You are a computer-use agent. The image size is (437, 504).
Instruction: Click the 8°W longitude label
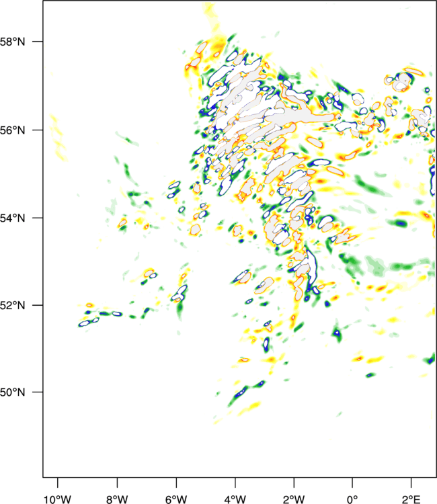pyautogui.click(x=117, y=499)
